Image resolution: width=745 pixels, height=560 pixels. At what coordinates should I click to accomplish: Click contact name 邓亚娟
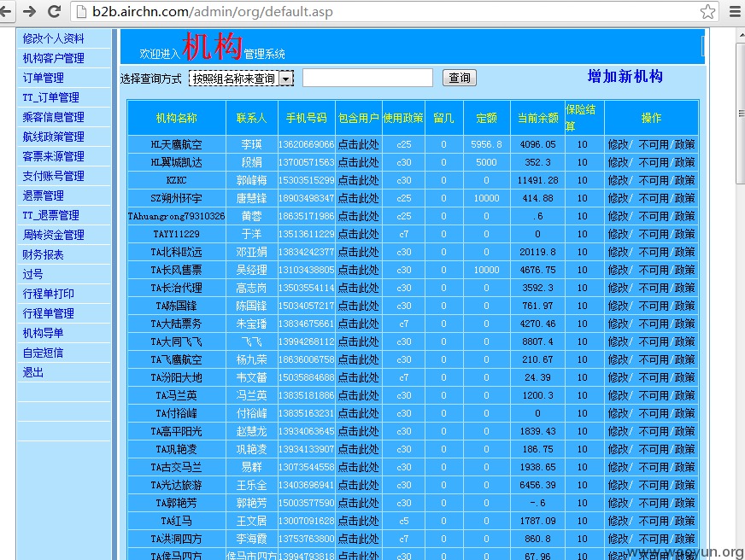[251, 252]
